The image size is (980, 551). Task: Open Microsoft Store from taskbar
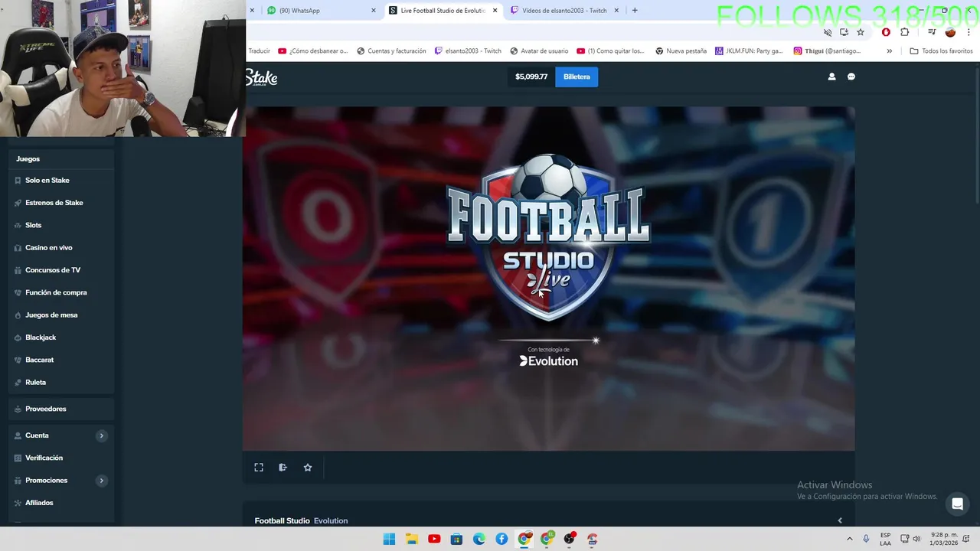point(456,539)
